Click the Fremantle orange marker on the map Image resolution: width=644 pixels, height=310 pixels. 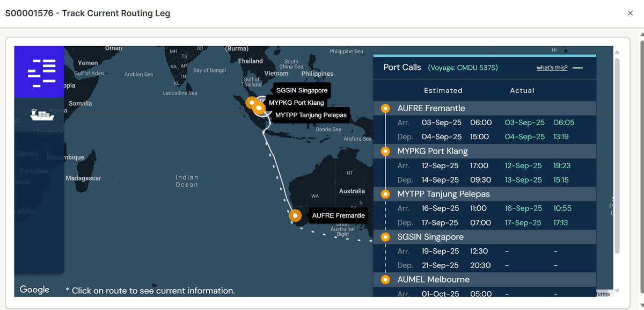(x=295, y=215)
